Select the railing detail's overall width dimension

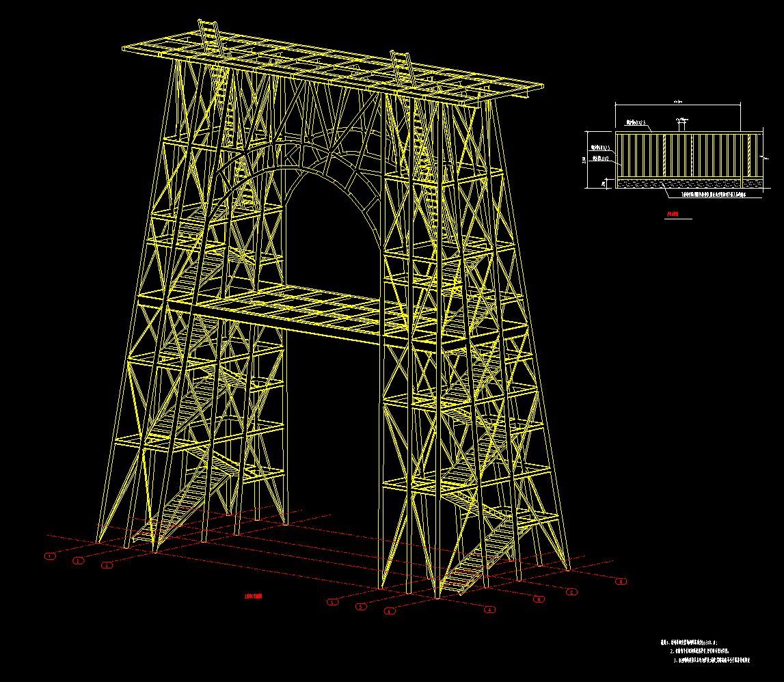(678, 103)
